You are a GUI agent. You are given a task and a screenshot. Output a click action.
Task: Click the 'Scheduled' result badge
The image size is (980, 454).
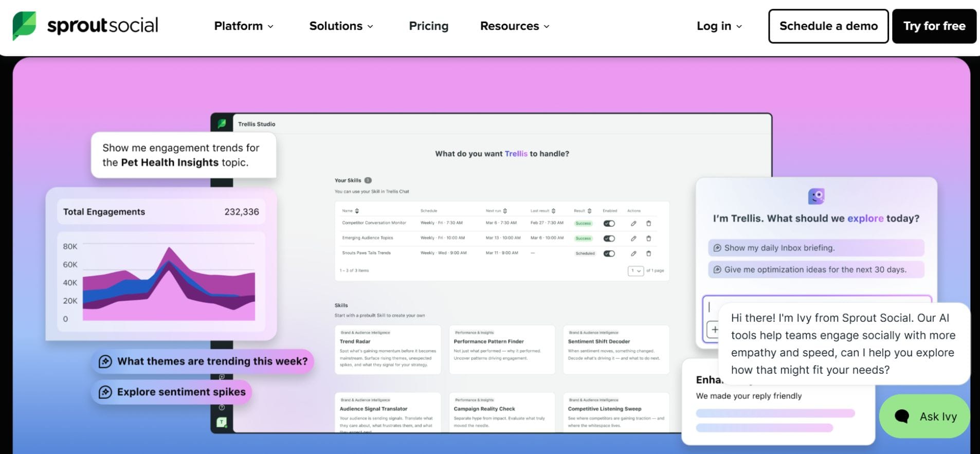585,253
